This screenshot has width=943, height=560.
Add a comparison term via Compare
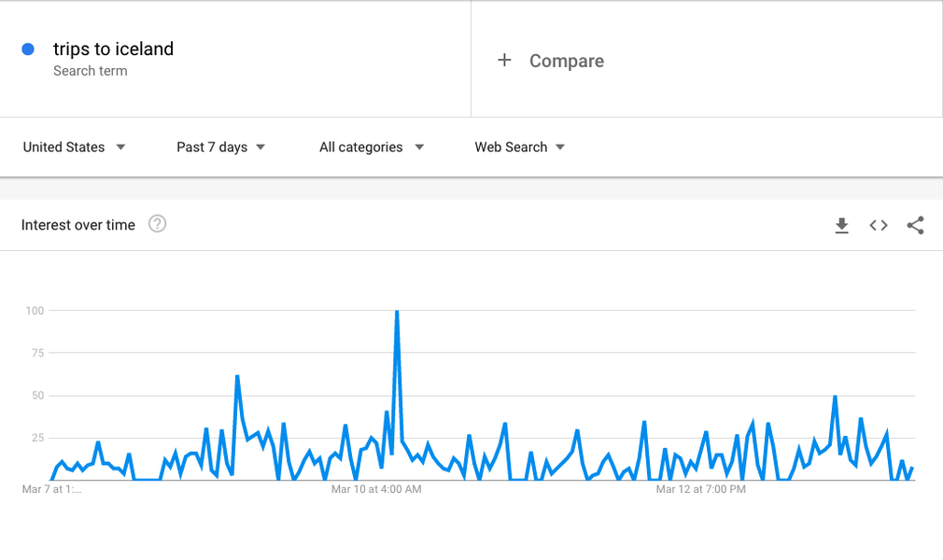click(567, 61)
